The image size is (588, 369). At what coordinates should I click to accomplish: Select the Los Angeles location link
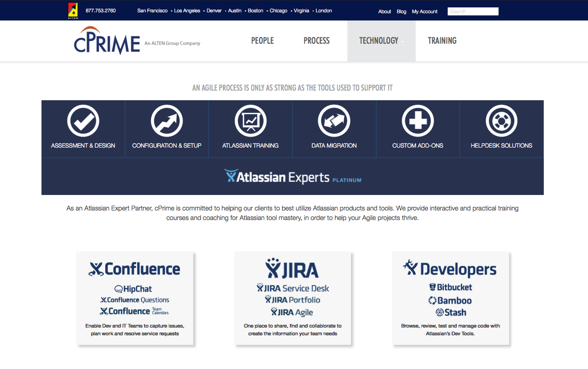point(187,10)
